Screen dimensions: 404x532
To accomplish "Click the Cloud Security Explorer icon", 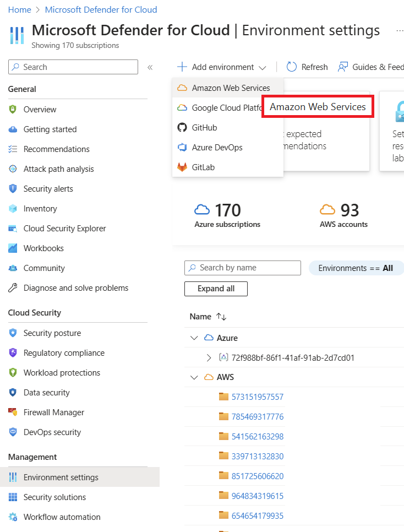I will pyautogui.click(x=13, y=229).
